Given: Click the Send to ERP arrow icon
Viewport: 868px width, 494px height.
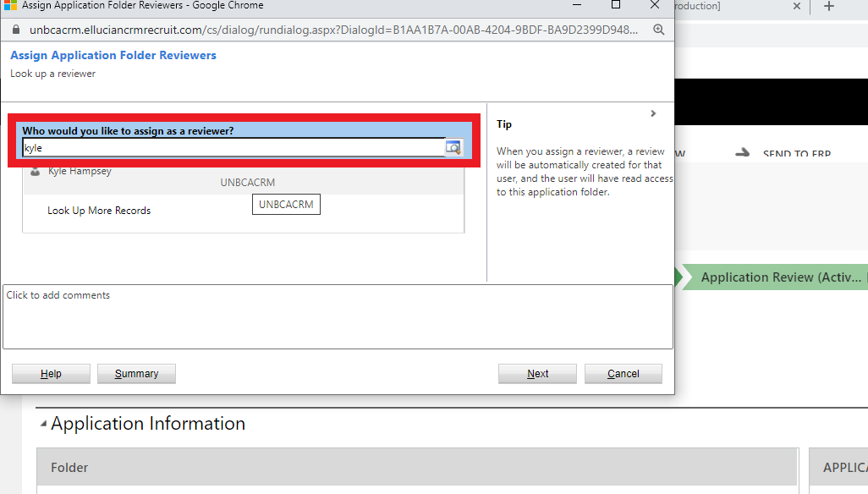Looking at the screenshot, I should pos(743,152).
